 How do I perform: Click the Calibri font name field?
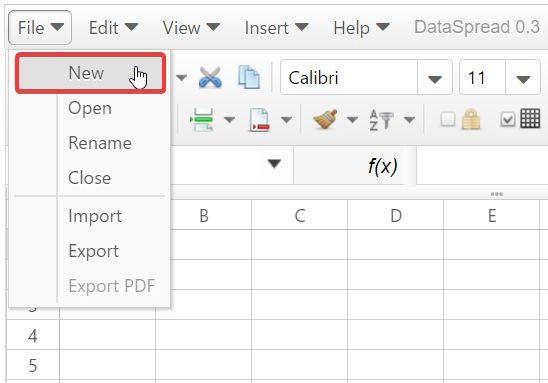pyautogui.click(x=349, y=78)
